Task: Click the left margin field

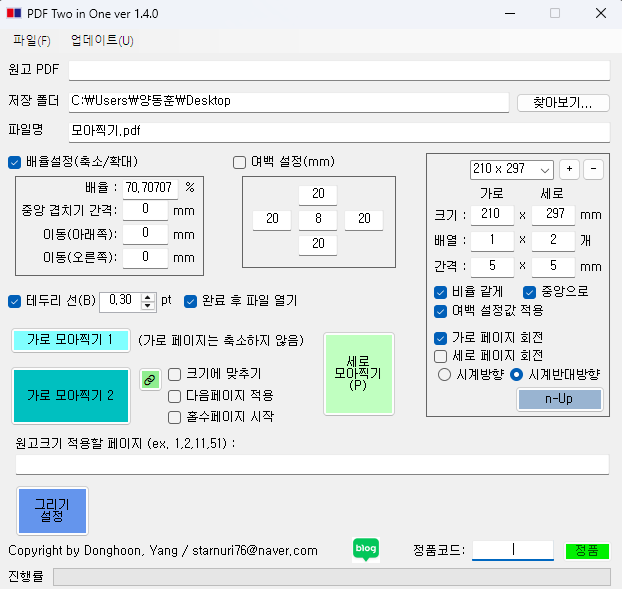Action: (x=272, y=220)
